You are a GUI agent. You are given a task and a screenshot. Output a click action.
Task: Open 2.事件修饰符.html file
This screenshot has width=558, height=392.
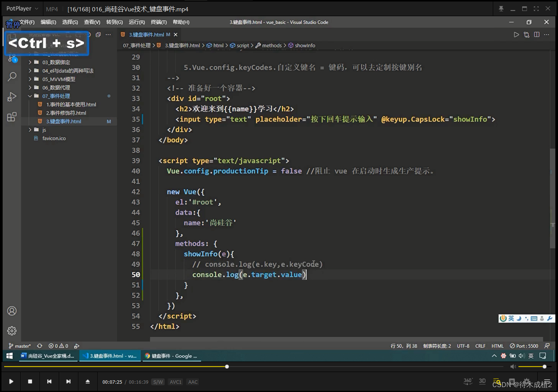[x=66, y=113]
